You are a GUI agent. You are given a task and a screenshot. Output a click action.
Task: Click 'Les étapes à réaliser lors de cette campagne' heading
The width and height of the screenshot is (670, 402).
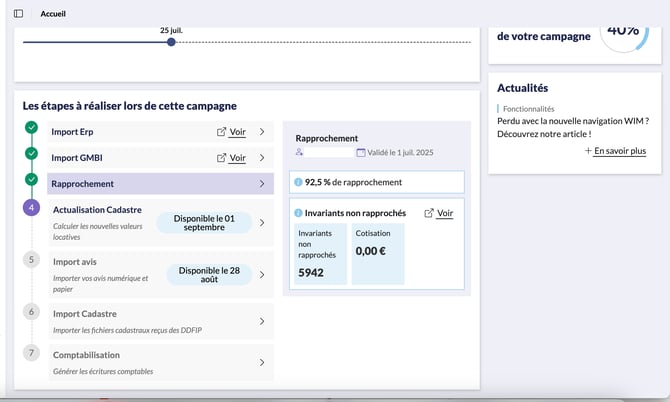click(x=129, y=106)
